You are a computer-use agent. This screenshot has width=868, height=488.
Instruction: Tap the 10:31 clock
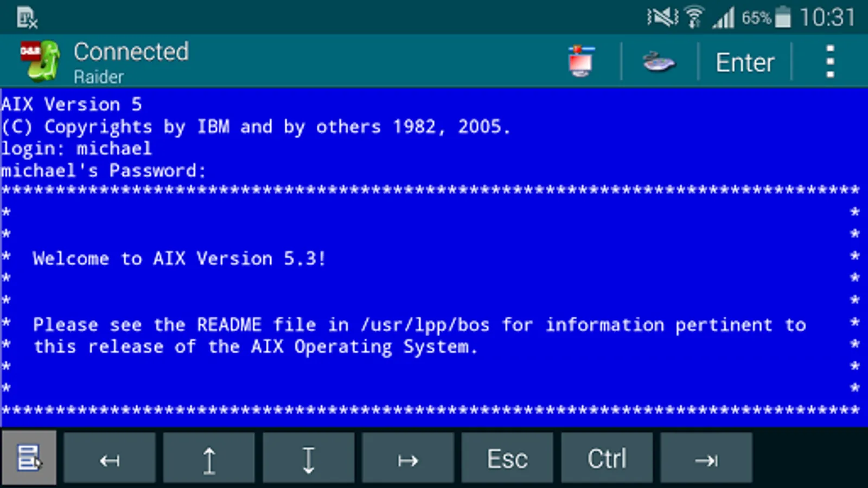(827, 17)
